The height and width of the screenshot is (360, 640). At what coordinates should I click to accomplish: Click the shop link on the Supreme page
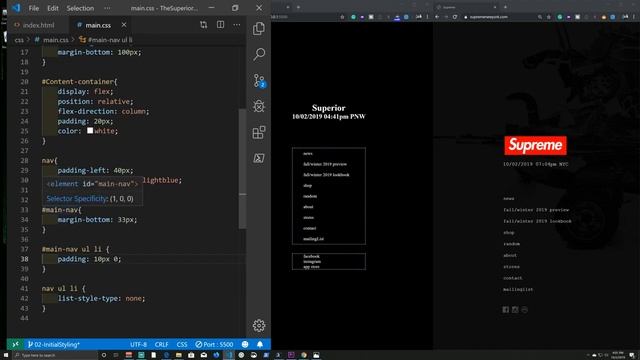point(509,233)
